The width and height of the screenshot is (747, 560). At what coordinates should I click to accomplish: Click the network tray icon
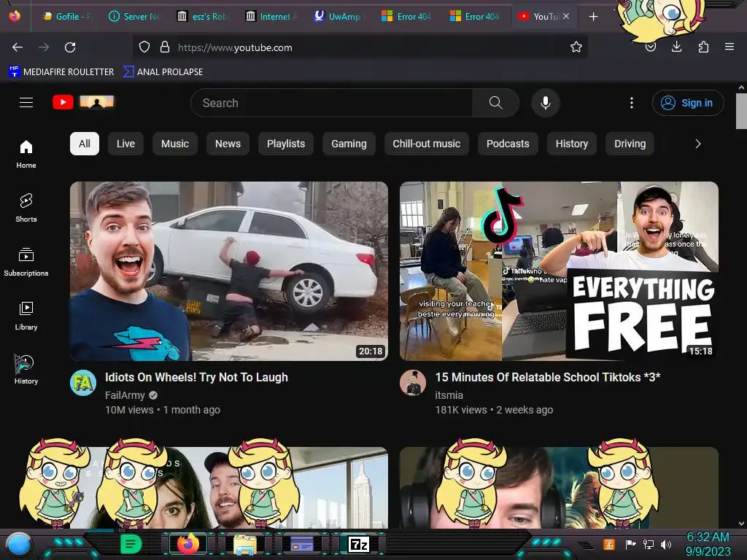pyautogui.click(x=649, y=544)
